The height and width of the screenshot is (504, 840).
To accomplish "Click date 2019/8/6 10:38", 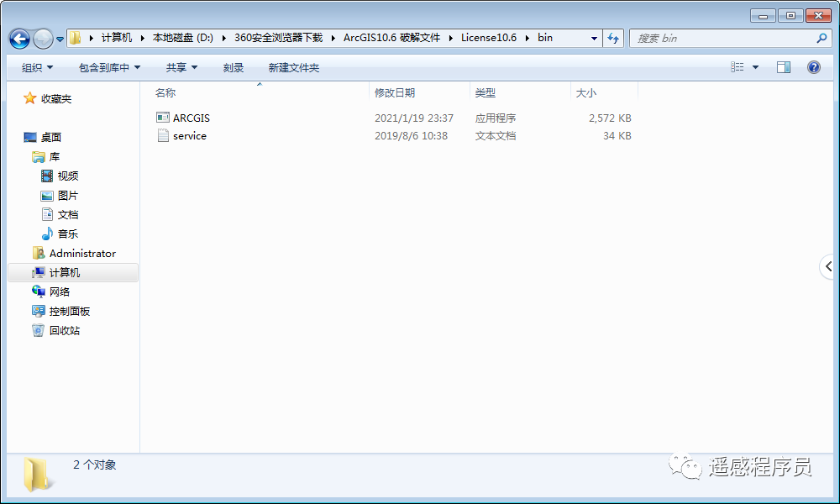I will click(411, 136).
